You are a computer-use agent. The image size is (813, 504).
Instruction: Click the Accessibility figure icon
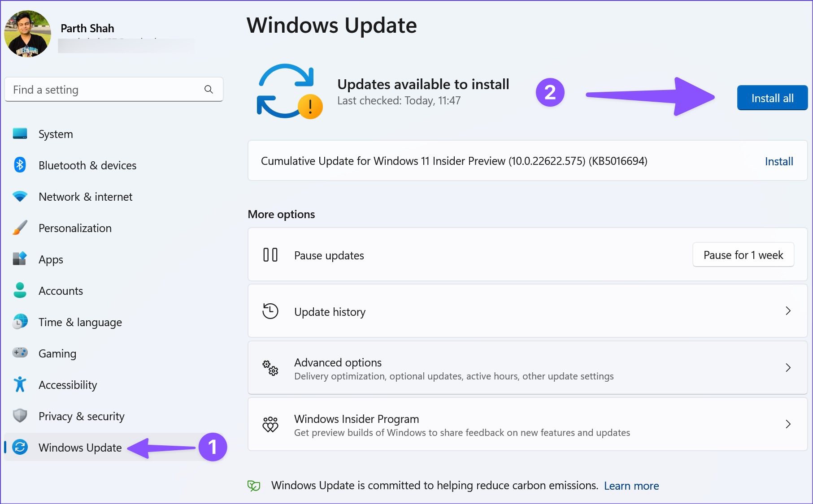pyautogui.click(x=20, y=384)
